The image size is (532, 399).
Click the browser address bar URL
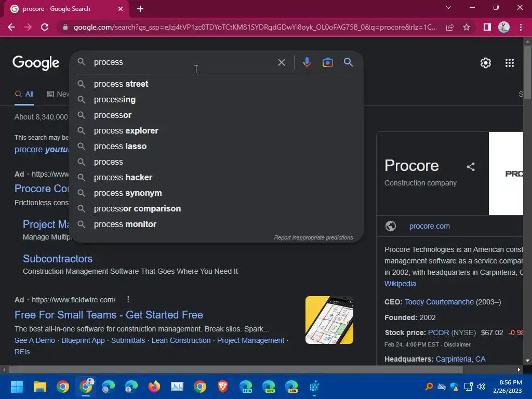[x=255, y=27]
